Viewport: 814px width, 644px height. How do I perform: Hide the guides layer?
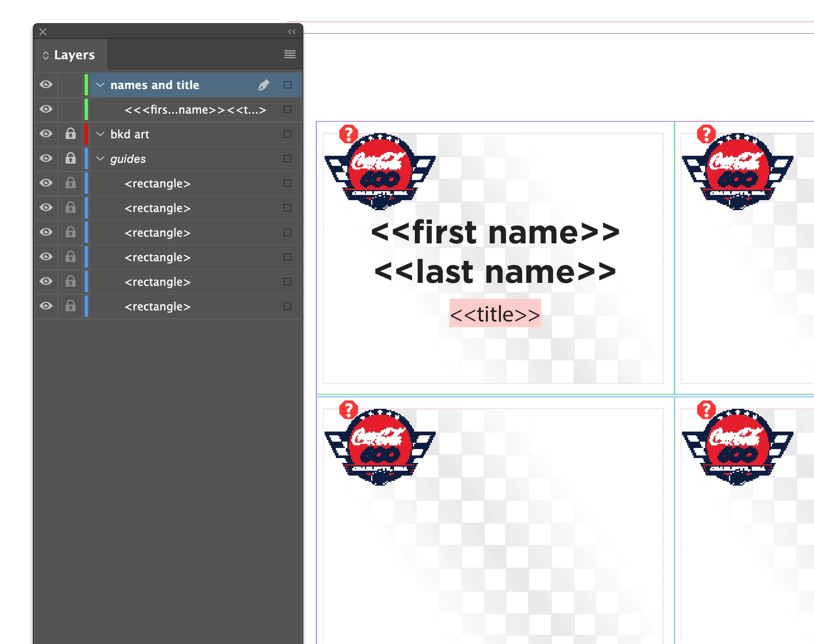point(46,158)
